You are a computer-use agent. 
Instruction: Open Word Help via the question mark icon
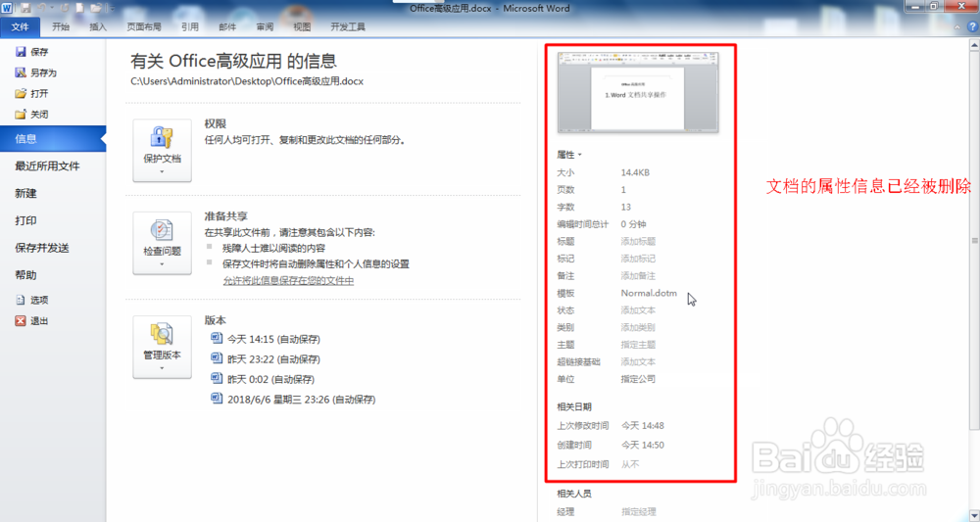pos(972,26)
